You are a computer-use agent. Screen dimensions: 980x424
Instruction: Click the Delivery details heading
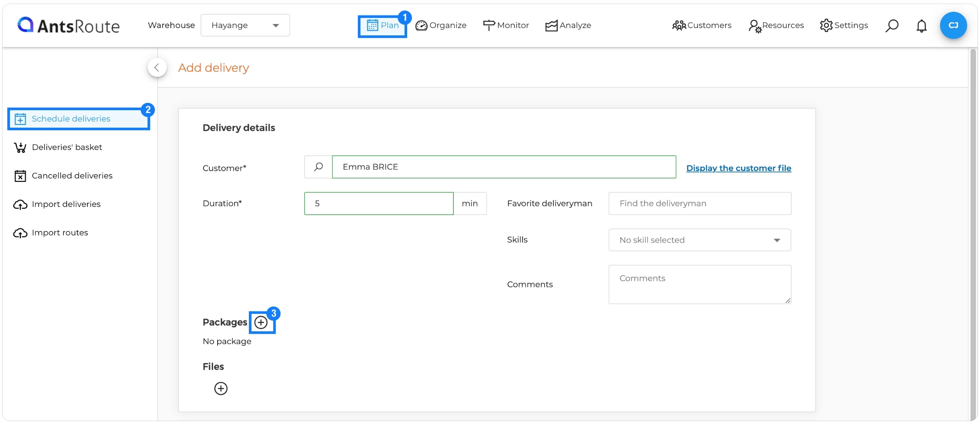coord(239,128)
